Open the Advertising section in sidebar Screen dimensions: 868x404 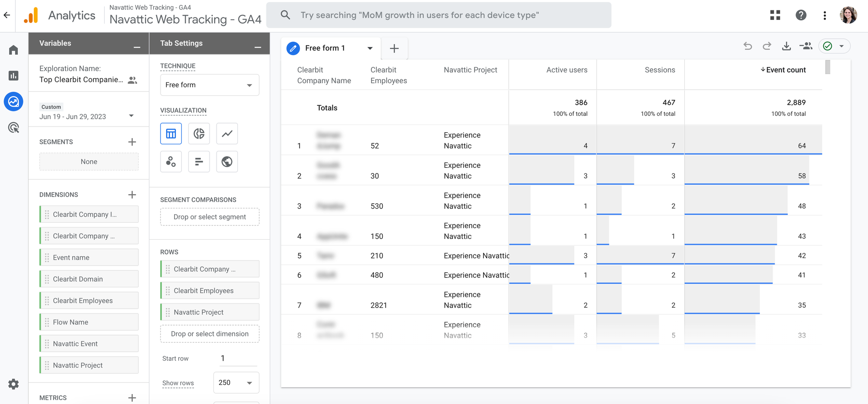pos(13,128)
